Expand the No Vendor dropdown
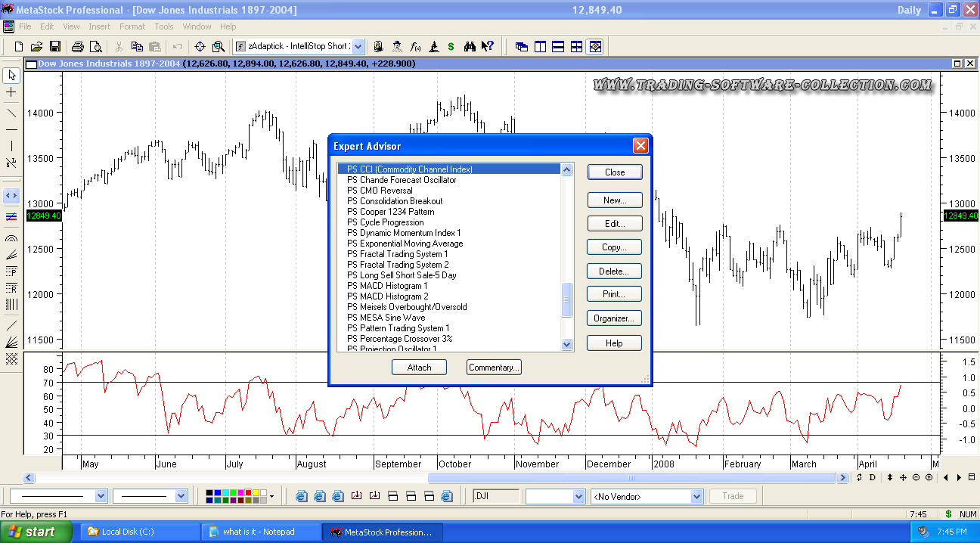 click(696, 497)
